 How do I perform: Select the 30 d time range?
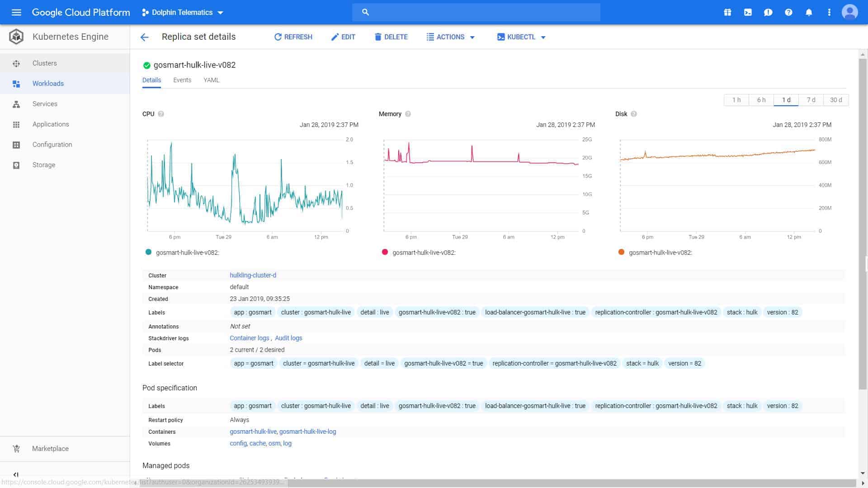(x=836, y=100)
